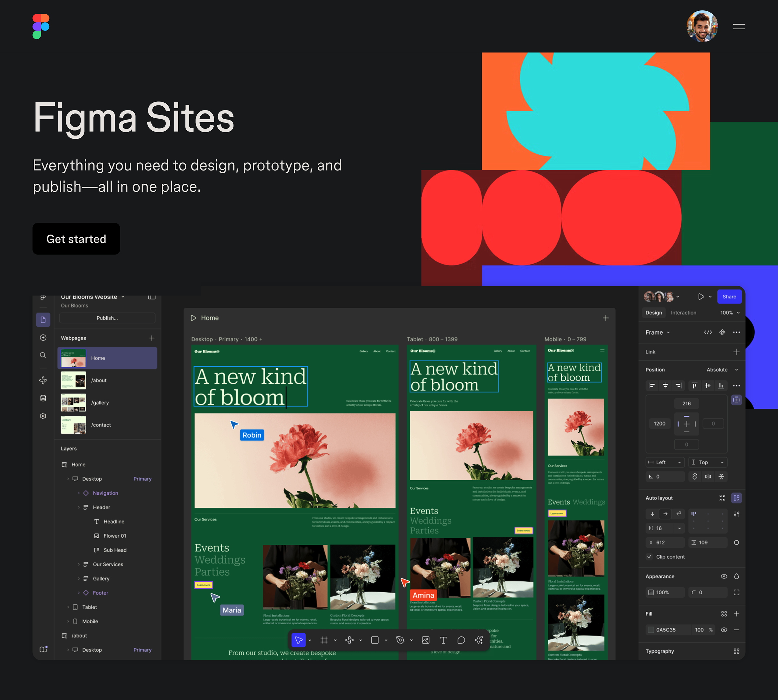778x700 pixels.
Task: Expand the Our Blooms Website file dropdown
Action: point(123,297)
